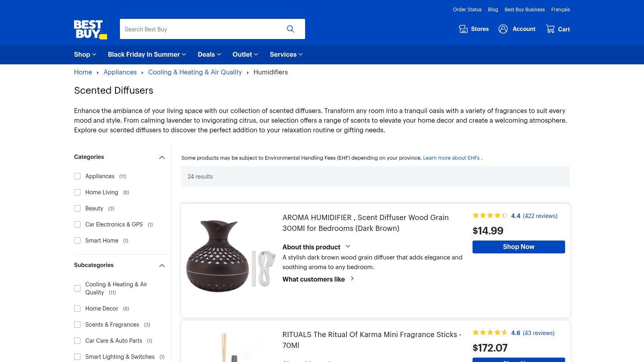Expand What customers like section
The image size is (644, 362).
(318, 279)
